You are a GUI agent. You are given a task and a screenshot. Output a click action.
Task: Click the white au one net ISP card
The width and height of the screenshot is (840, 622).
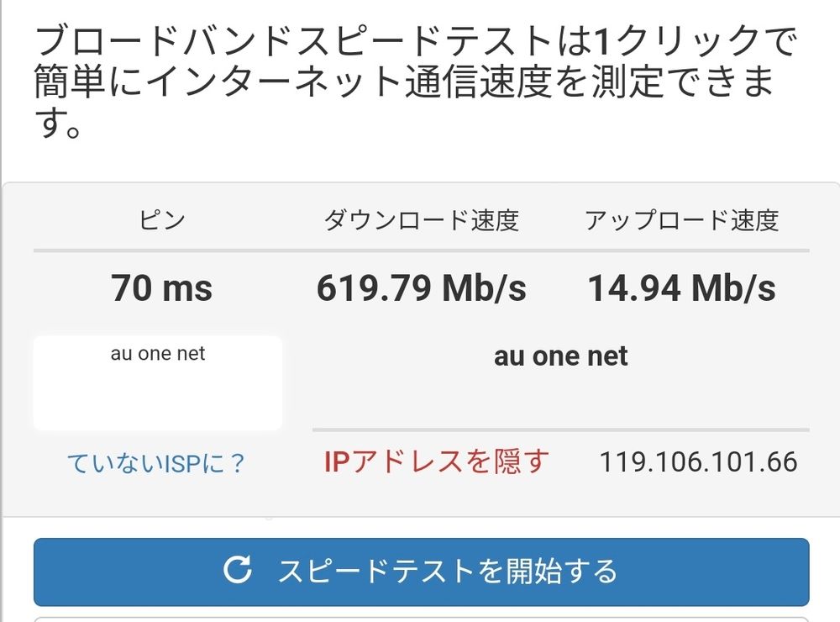[156, 381]
